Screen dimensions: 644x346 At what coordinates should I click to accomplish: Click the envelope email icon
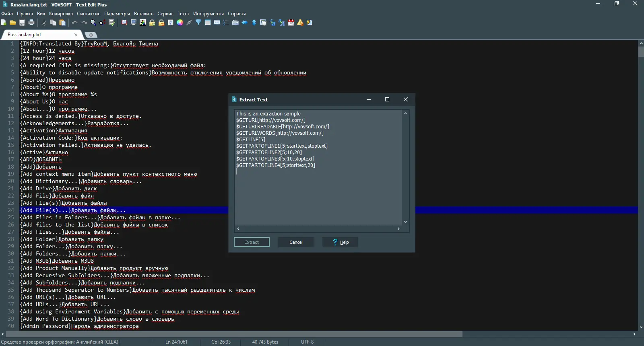coord(217,23)
